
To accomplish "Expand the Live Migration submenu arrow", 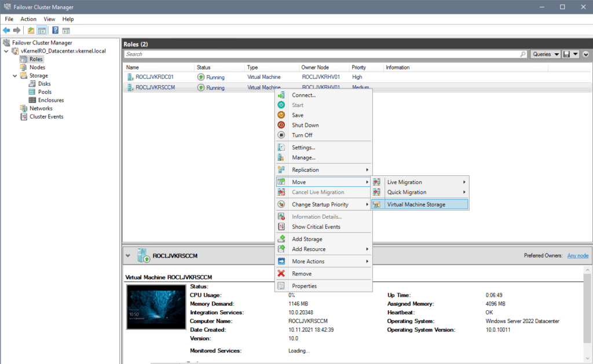I will coord(464,182).
